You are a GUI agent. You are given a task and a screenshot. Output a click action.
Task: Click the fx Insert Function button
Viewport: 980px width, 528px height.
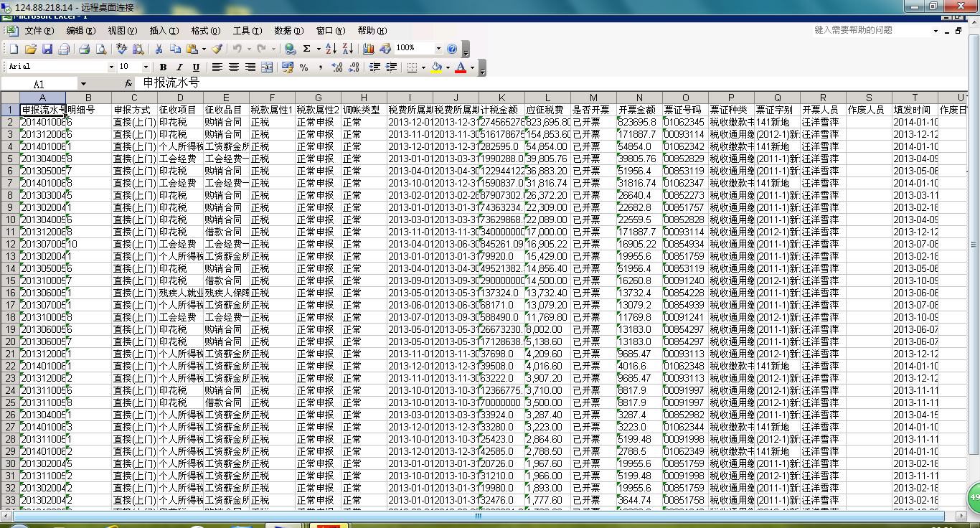tap(128, 84)
